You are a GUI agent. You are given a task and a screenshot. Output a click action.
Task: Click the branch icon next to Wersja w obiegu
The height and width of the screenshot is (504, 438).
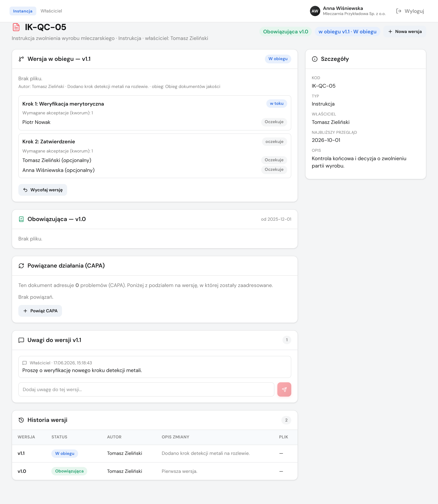click(x=21, y=59)
